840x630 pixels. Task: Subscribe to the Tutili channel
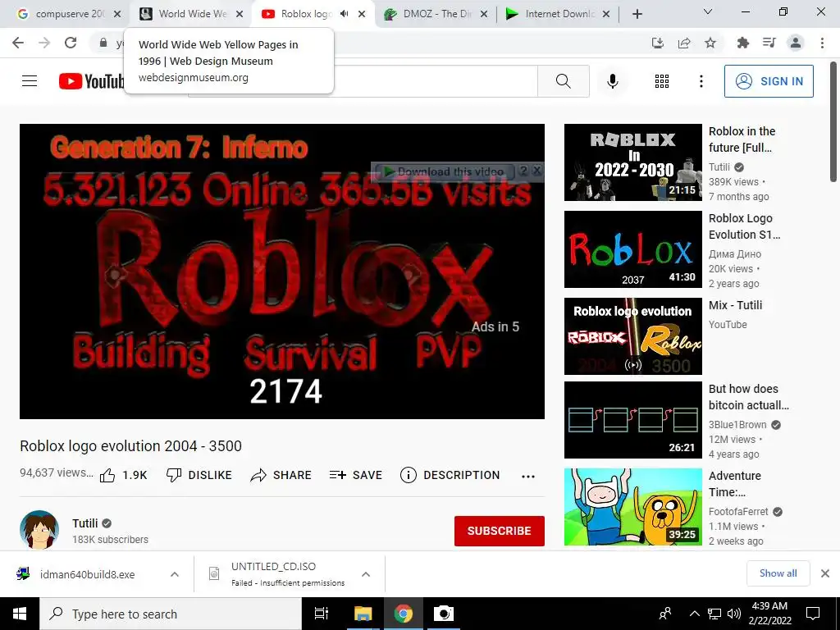(x=500, y=531)
